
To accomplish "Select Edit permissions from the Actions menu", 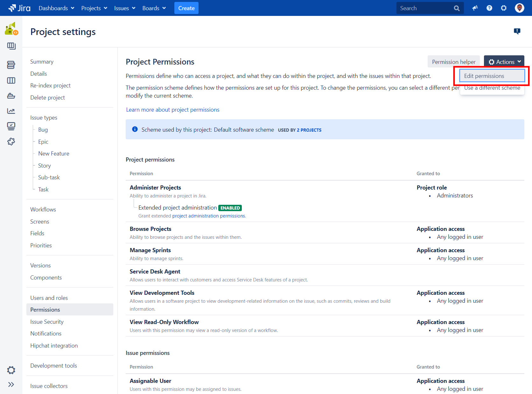I will (x=484, y=76).
